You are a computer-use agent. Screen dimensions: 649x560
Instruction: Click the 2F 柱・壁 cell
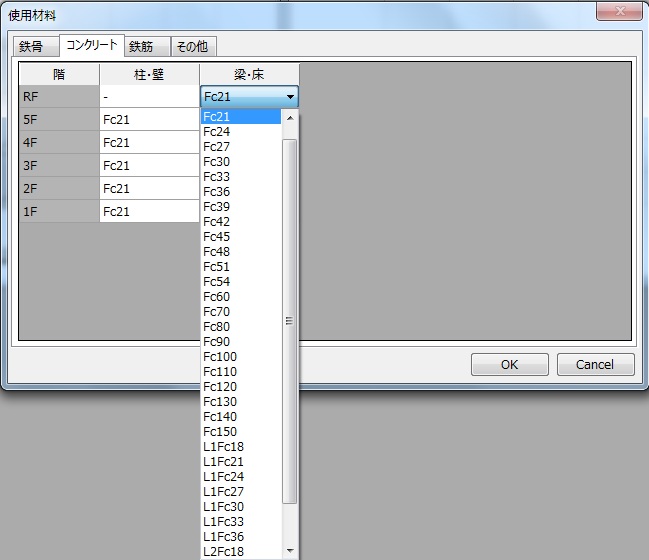coord(149,189)
